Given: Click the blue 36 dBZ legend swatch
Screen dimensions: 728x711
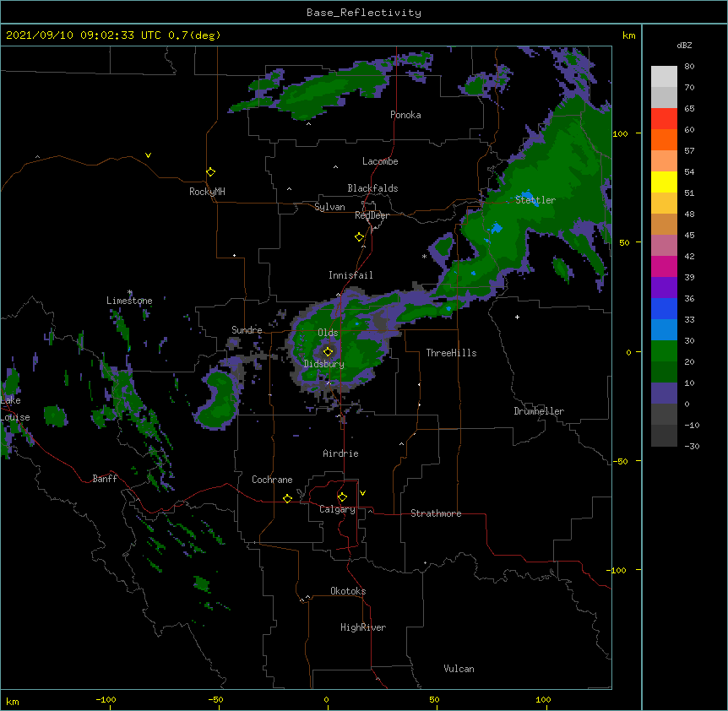Looking at the screenshot, I should coord(664,308).
